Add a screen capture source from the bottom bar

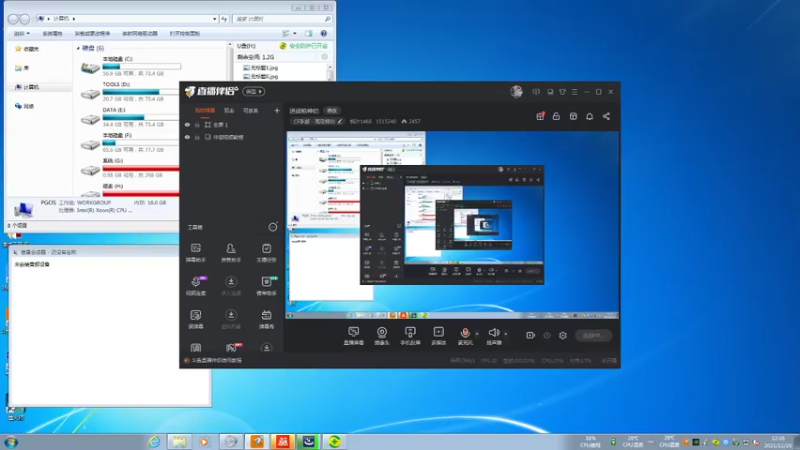[x=354, y=336]
